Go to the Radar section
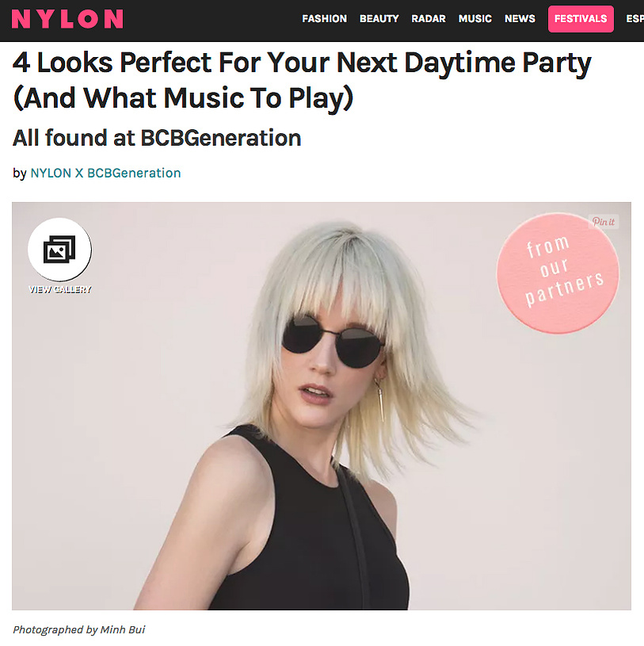The image size is (644, 646). pyautogui.click(x=429, y=19)
